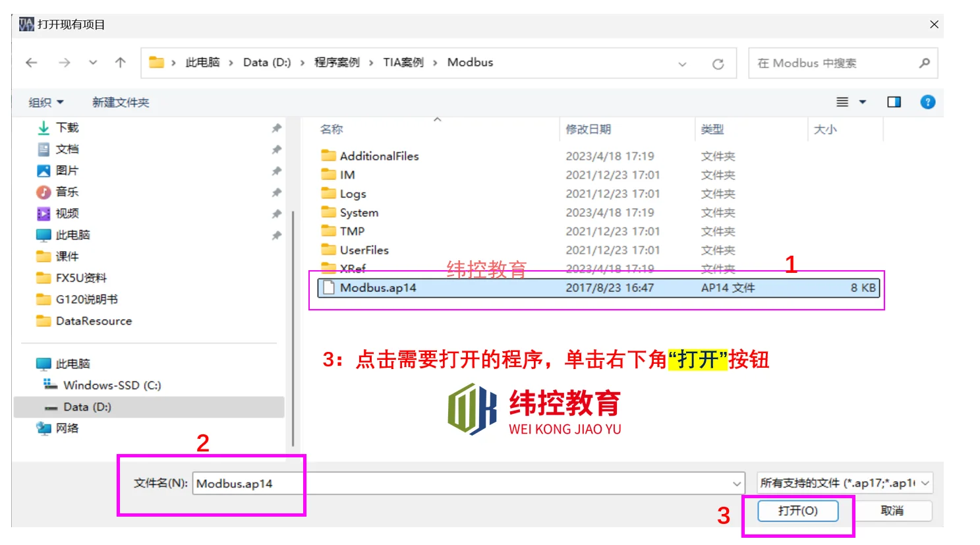980x545 pixels.
Task: Click the 打开(O) button
Action: (797, 511)
